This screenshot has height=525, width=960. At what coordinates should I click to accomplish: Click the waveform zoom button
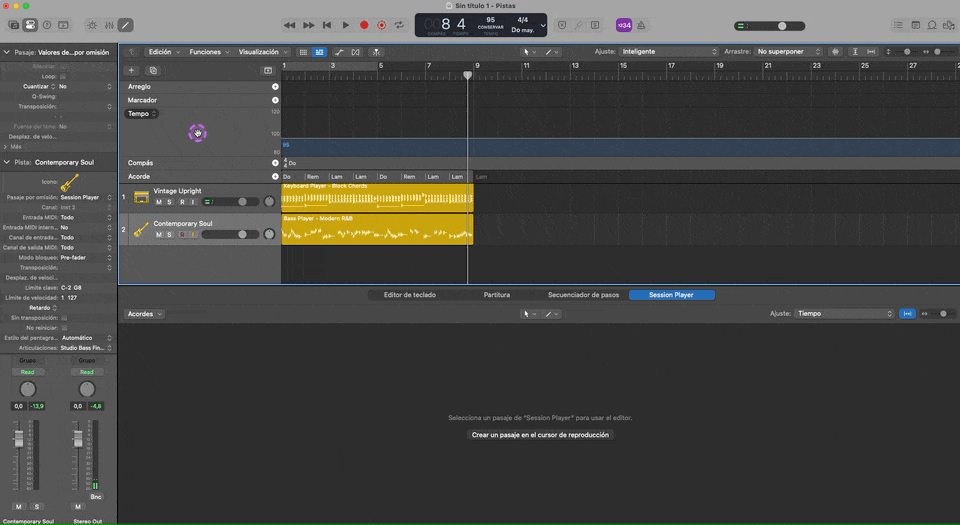pyautogui.click(x=836, y=51)
